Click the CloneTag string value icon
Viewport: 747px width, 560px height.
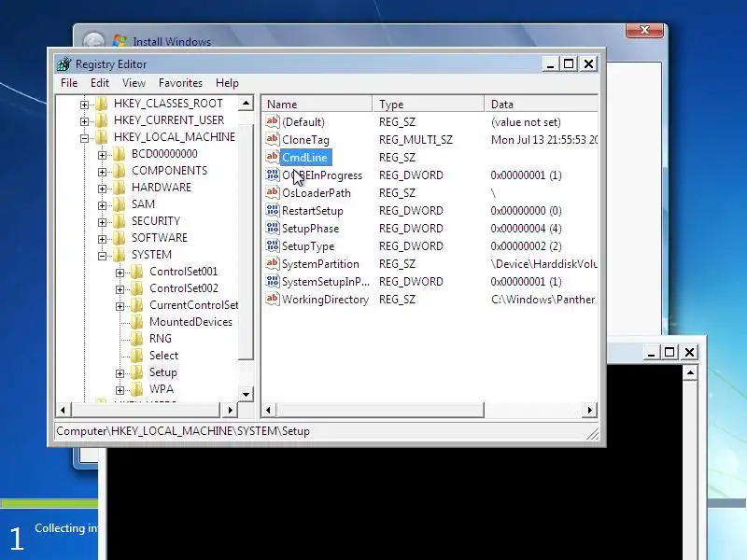273,139
